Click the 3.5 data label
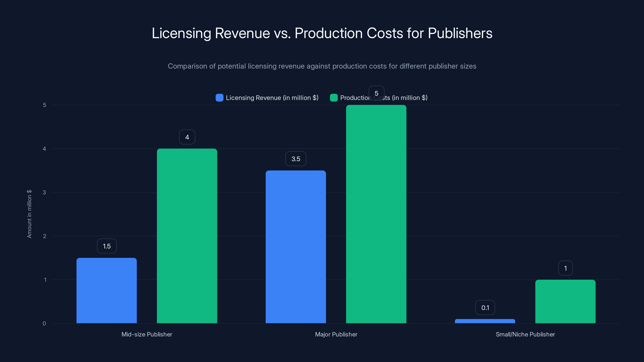 click(x=296, y=158)
